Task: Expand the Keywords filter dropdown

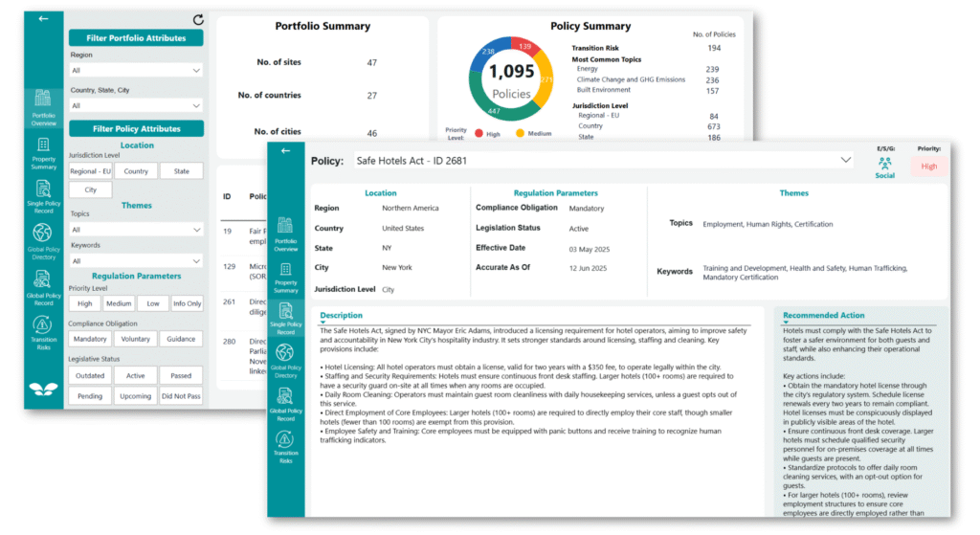Action: click(x=135, y=260)
